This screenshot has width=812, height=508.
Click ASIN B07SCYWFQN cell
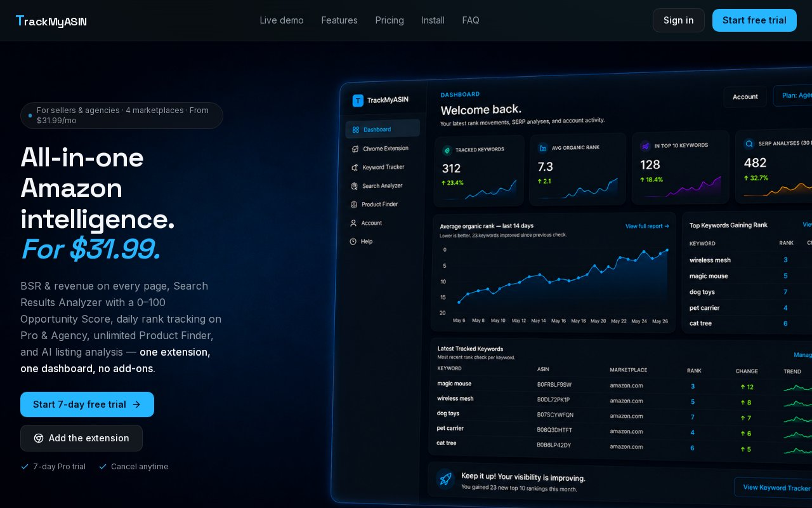tap(555, 415)
